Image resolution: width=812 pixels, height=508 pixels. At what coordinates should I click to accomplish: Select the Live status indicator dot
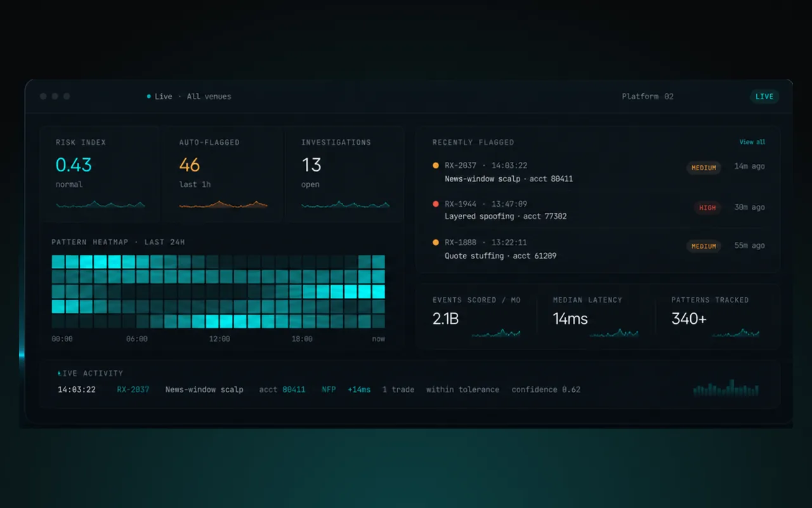click(x=148, y=97)
